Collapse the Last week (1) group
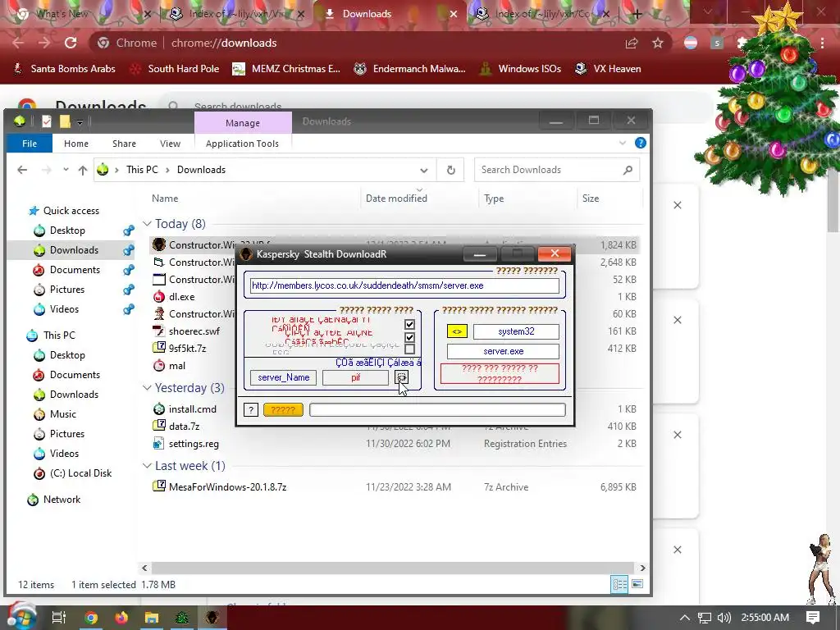 [x=147, y=466]
